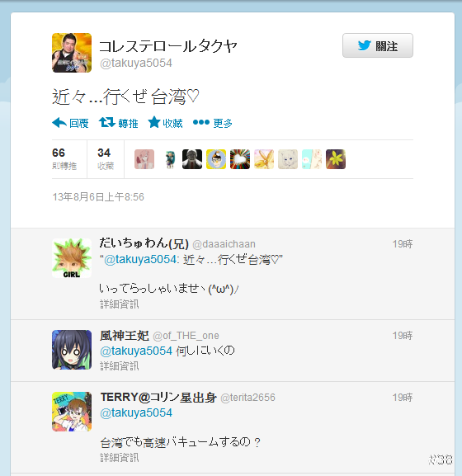Image resolution: width=462 pixels, height=476 pixels.
Task: Click the black-and-white figure avatar
Action: [x=192, y=159]
